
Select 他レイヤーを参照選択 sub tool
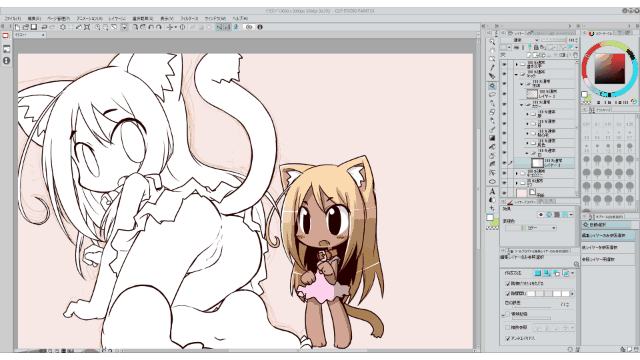pos(608,247)
